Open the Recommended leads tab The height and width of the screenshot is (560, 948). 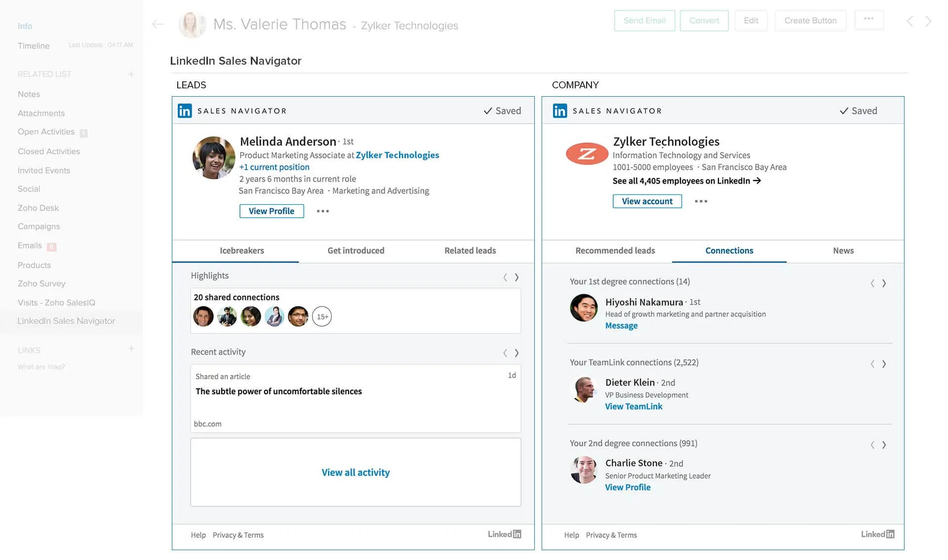click(x=615, y=251)
